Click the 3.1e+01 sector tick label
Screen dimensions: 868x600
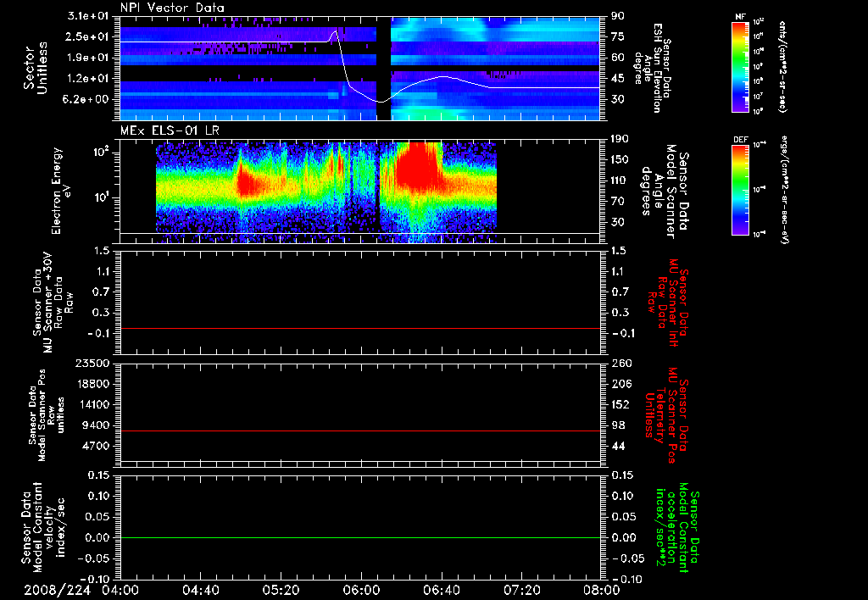coord(88,16)
